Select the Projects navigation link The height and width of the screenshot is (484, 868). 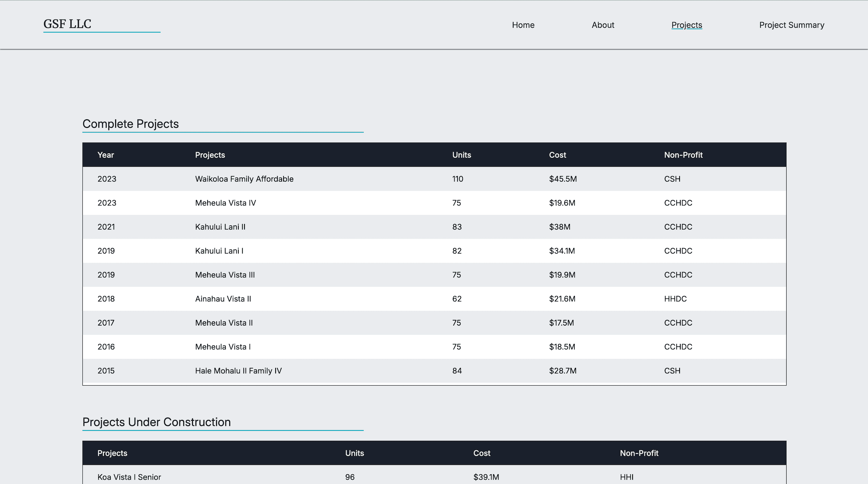click(x=687, y=25)
